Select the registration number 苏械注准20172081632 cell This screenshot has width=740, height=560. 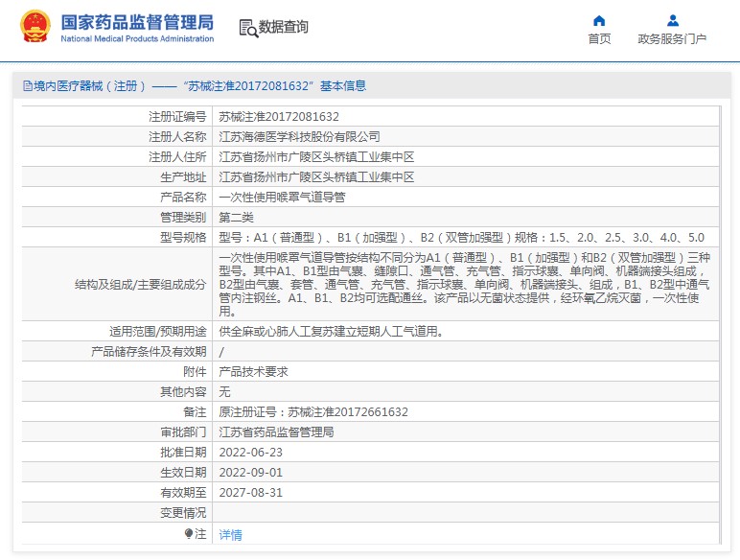(279, 116)
